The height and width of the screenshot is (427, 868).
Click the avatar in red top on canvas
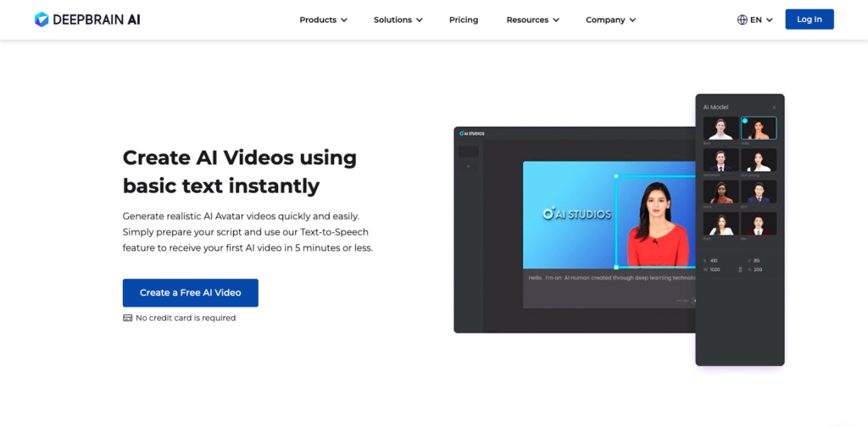[x=658, y=224]
